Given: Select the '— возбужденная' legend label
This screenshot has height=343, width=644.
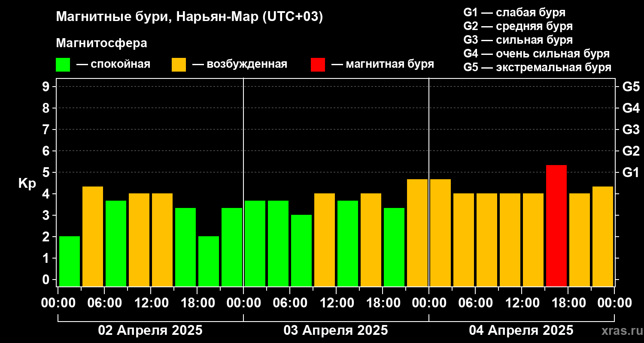Looking at the screenshot, I should click(240, 64).
